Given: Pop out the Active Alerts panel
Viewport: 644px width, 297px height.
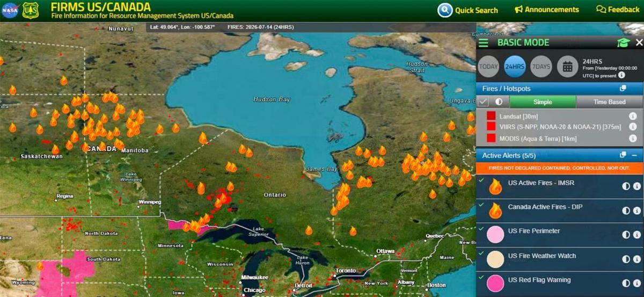Looking at the screenshot, I should [x=623, y=155].
